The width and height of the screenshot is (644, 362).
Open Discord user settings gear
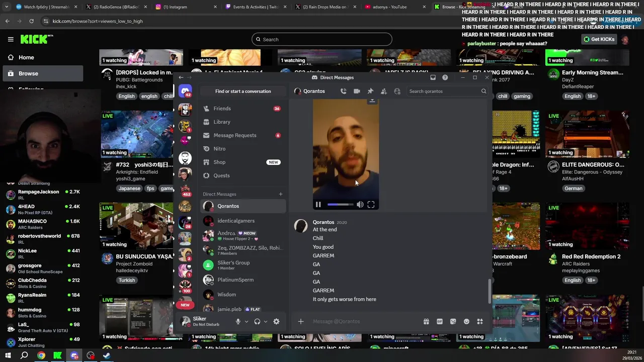[276, 321]
